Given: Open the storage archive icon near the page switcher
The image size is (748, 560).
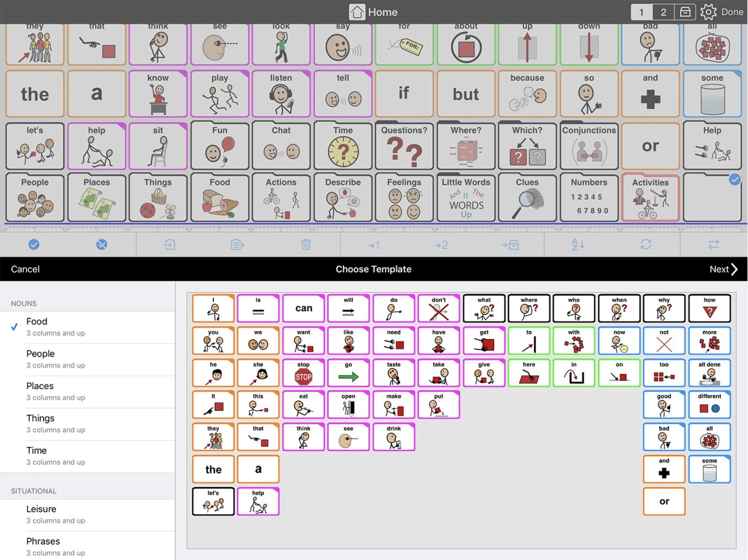Looking at the screenshot, I should tap(685, 12).
